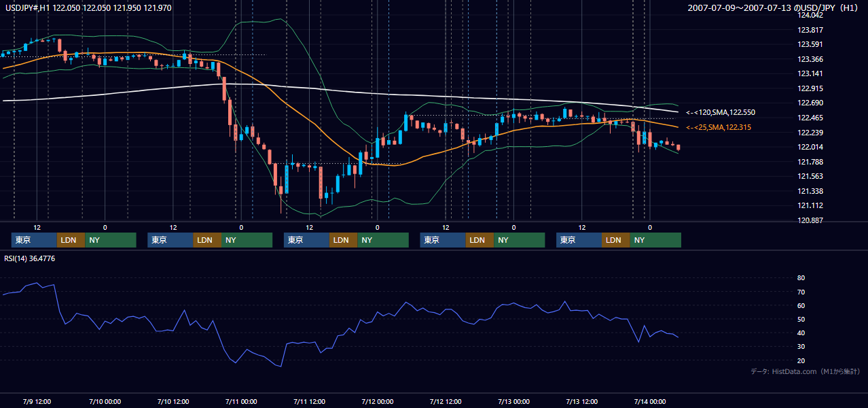Click the 東京 session block for 7/13
This screenshot has width=868, height=408.
(579, 240)
